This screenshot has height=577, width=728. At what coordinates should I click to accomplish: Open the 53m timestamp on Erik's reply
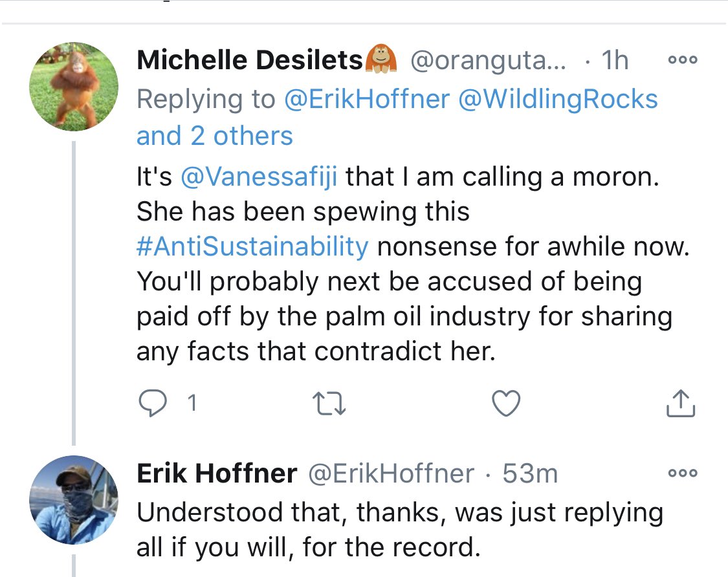529,473
